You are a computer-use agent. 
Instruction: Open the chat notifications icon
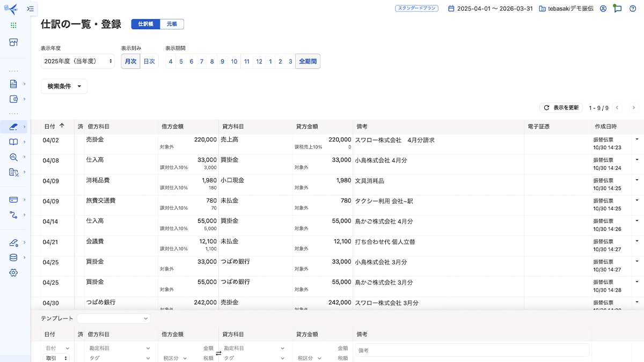pyautogui.click(x=618, y=9)
